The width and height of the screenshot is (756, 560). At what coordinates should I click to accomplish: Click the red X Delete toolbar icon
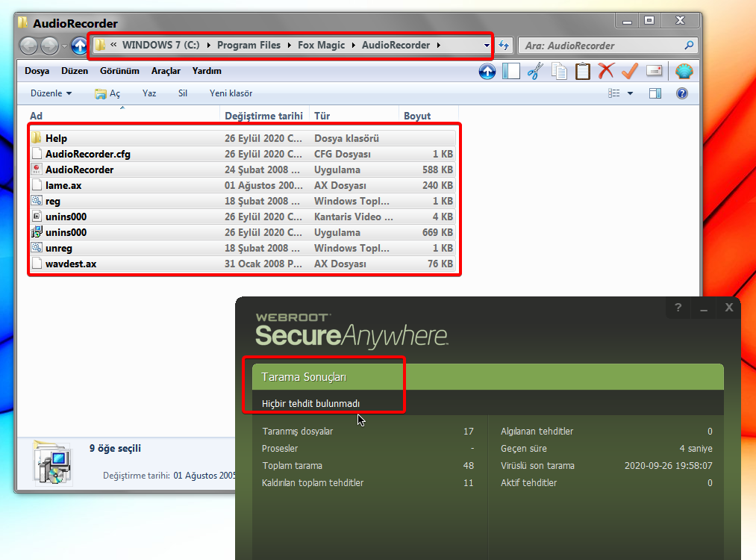click(x=606, y=71)
